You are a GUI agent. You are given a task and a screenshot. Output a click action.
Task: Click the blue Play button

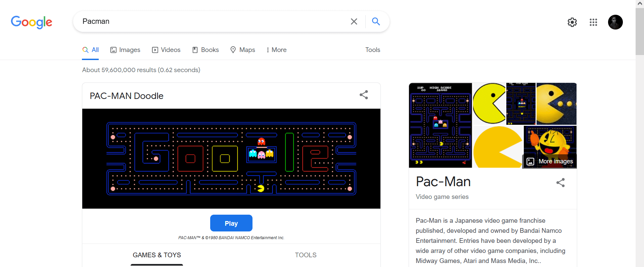231,223
